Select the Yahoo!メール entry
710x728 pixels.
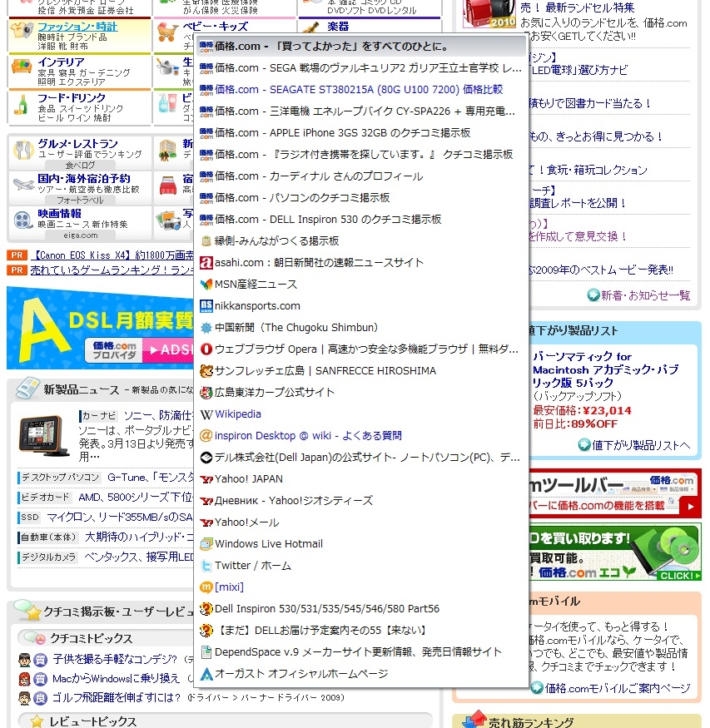[361, 522]
